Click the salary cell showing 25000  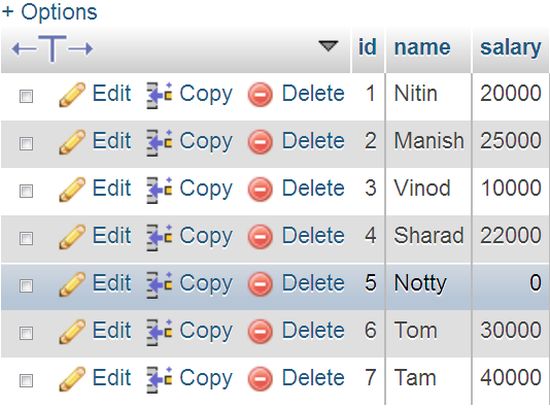click(510, 141)
